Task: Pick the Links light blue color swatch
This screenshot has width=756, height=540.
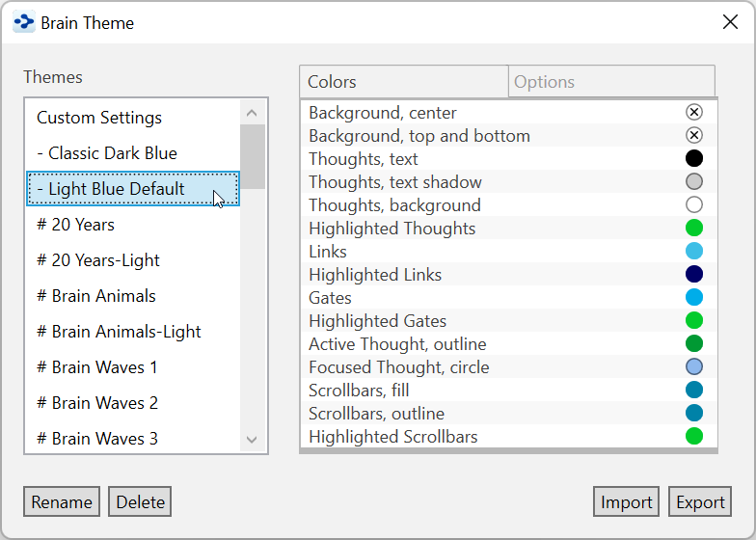Action: point(693,252)
